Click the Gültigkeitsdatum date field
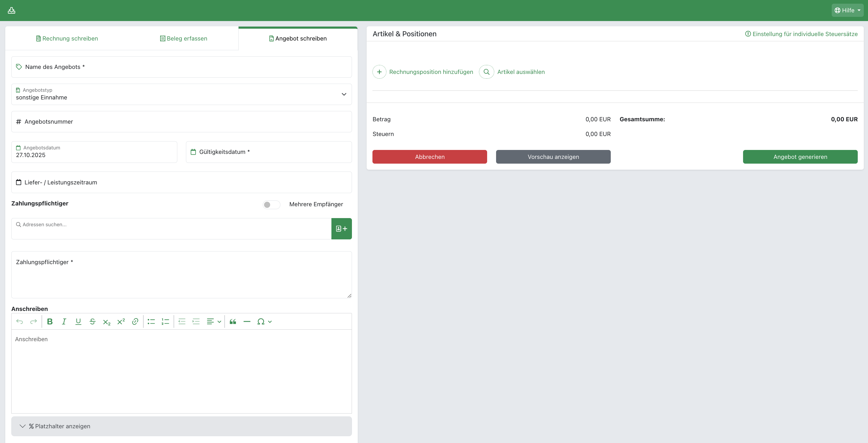 pos(269,152)
